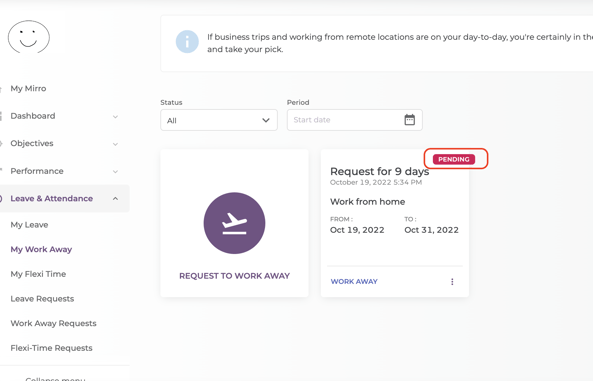Expand the Objectives menu chevron

[x=115, y=144]
